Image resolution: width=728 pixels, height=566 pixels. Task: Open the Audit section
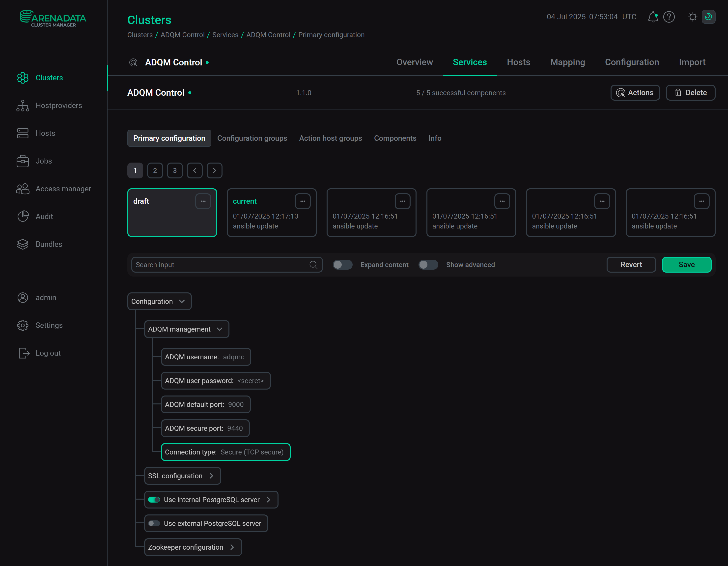click(44, 216)
